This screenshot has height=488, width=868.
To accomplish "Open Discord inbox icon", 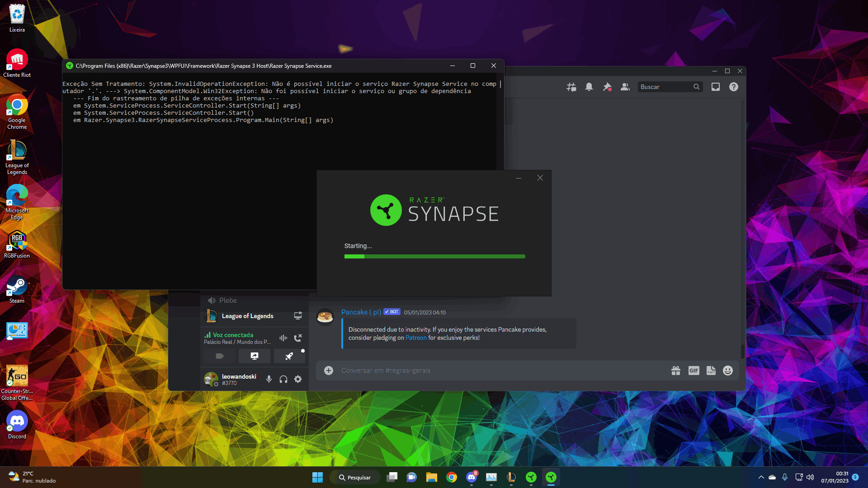I will [716, 87].
